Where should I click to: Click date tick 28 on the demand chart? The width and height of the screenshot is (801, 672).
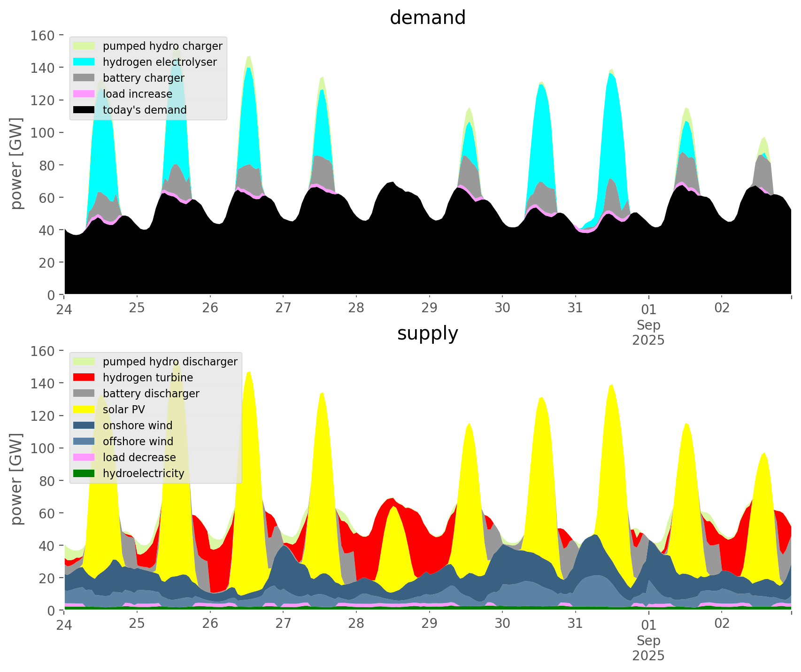356,309
